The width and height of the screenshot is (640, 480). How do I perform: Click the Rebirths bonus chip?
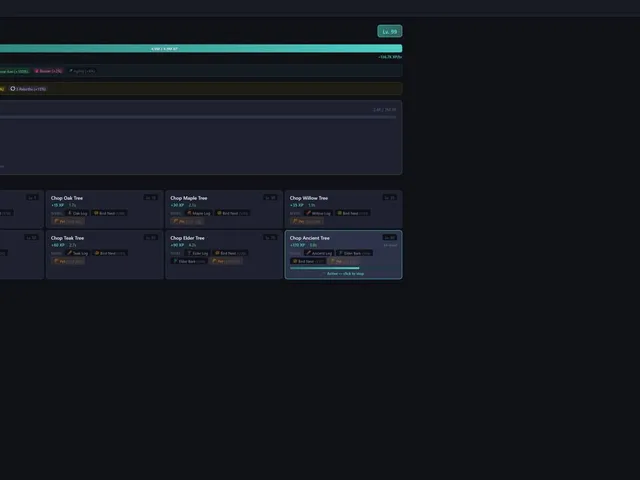tap(28, 89)
